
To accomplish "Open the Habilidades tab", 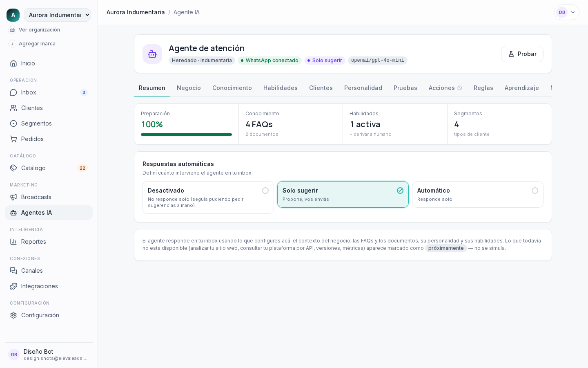I will pyautogui.click(x=281, y=88).
